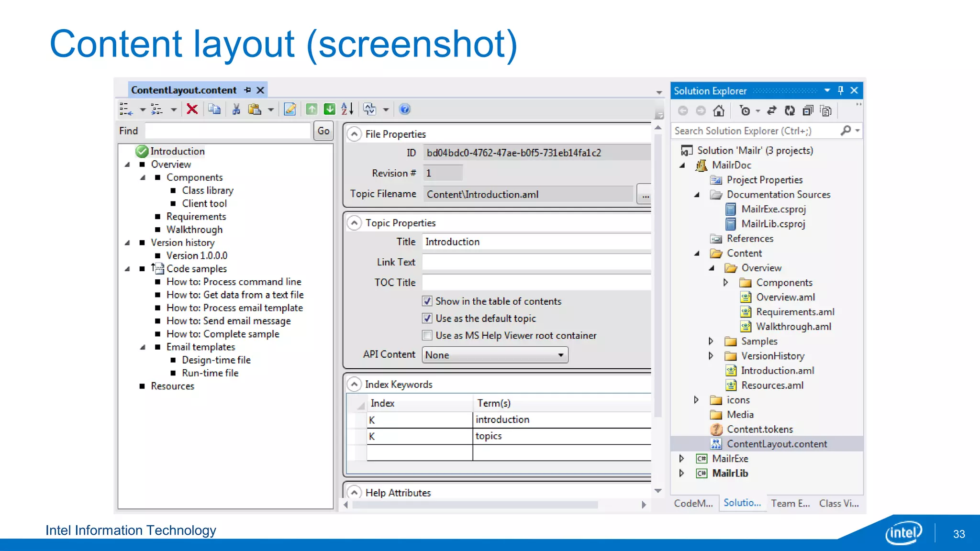
Task: Select How to: Send email message topic
Action: click(228, 321)
